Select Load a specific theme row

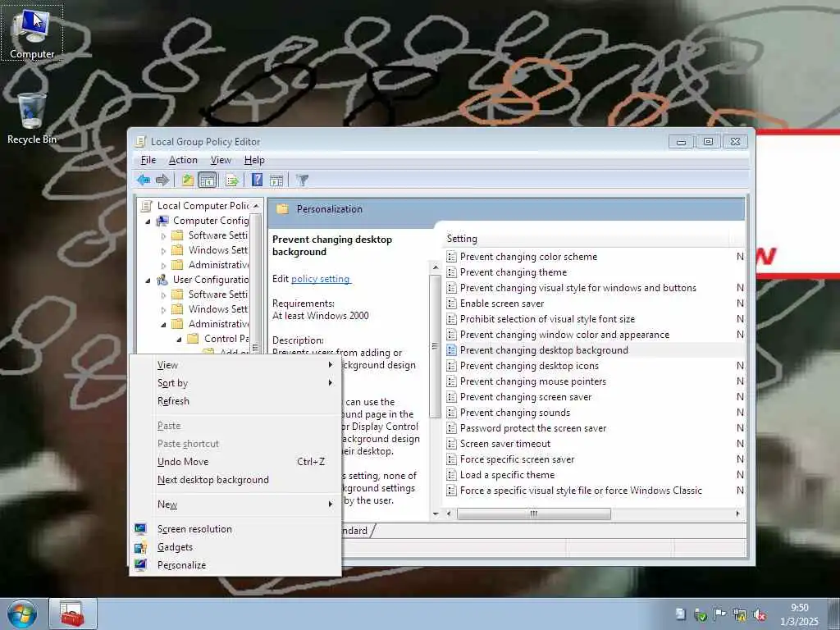pyautogui.click(x=594, y=475)
